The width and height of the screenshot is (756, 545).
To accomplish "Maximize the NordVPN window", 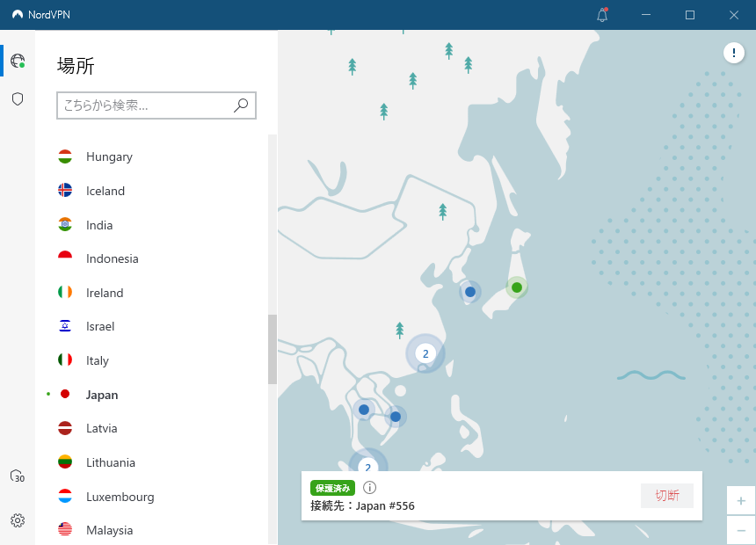I will [690, 15].
